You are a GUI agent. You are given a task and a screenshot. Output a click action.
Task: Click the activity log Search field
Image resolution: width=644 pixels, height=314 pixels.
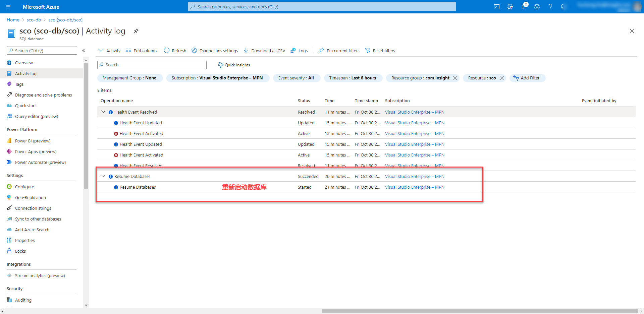coord(152,65)
